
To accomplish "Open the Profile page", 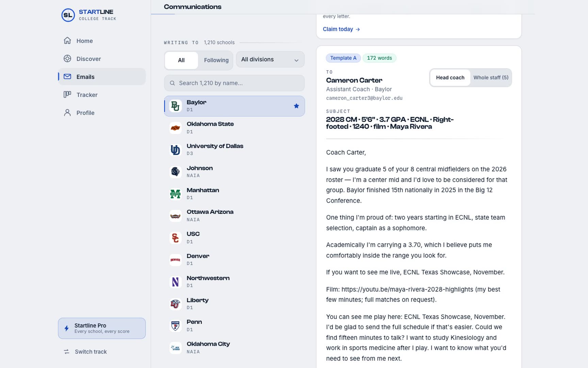I will point(102,113).
